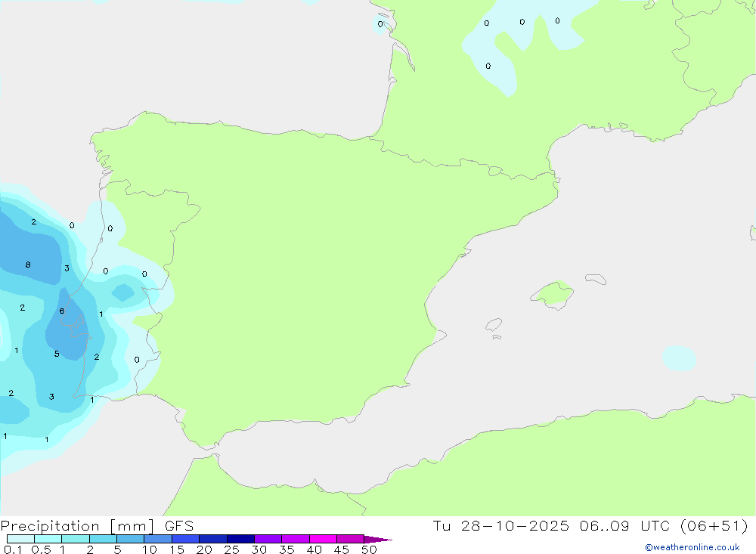Click the '0.1' legend scale label
Viewport: 756px width, 554px height.
point(13,549)
